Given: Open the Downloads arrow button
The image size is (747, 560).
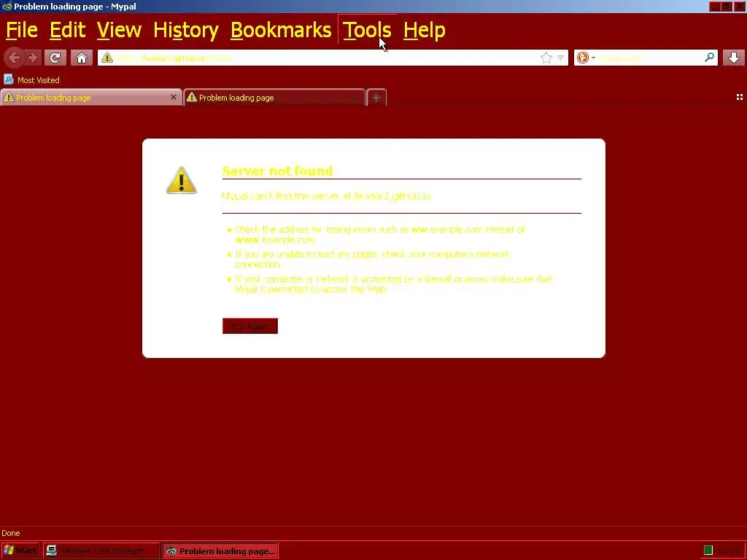Looking at the screenshot, I should 734,58.
